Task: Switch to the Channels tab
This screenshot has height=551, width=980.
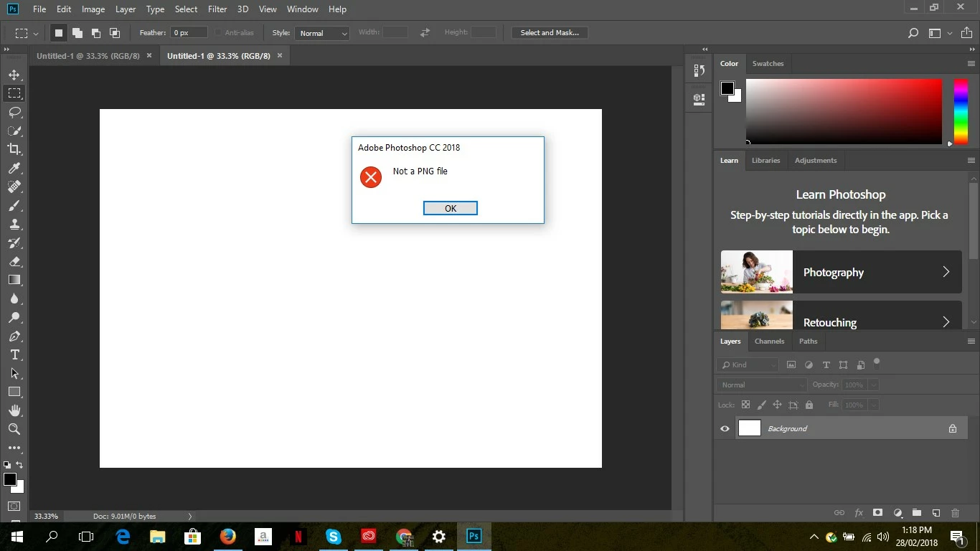Action: pyautogui.click(x=769, y=341)
